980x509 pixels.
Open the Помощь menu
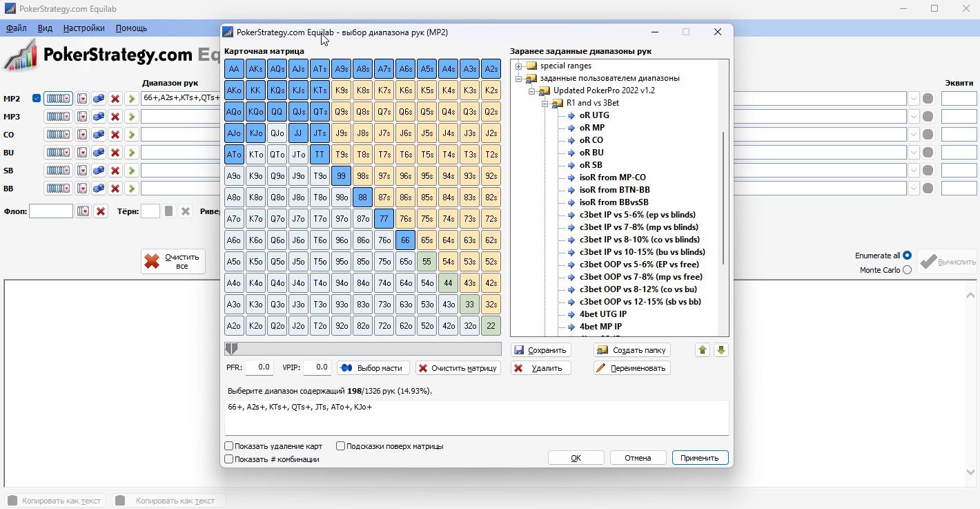coord(131,28)
